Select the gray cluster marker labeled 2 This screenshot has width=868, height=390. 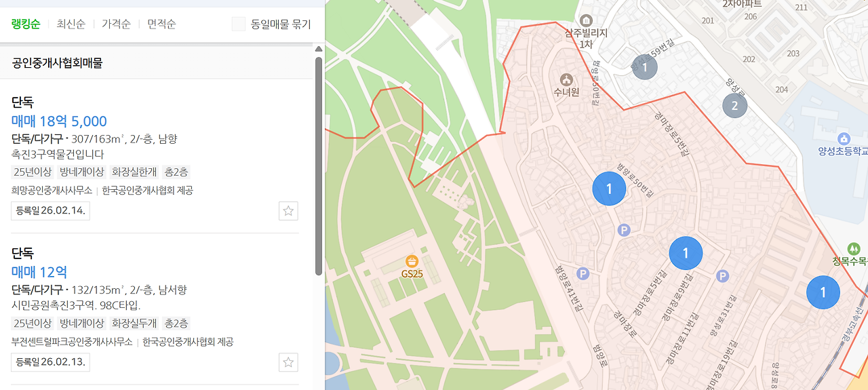734,105
